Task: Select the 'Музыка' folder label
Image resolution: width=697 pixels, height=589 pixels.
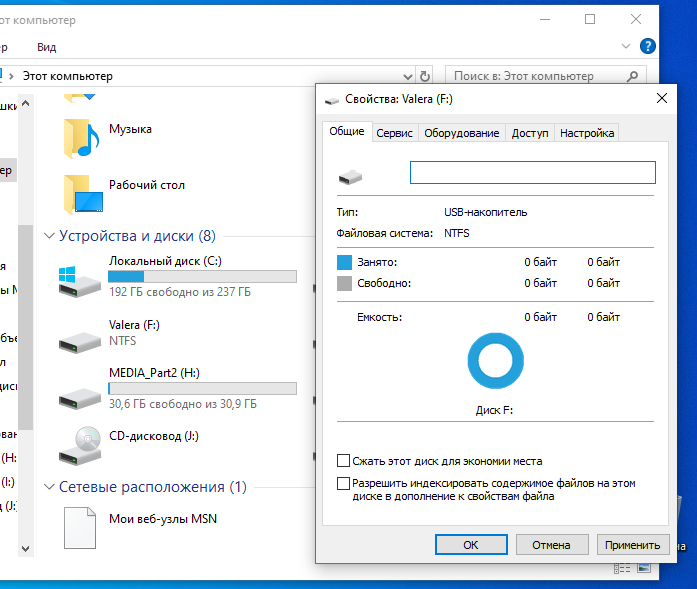Action: [x=130, y=129]
